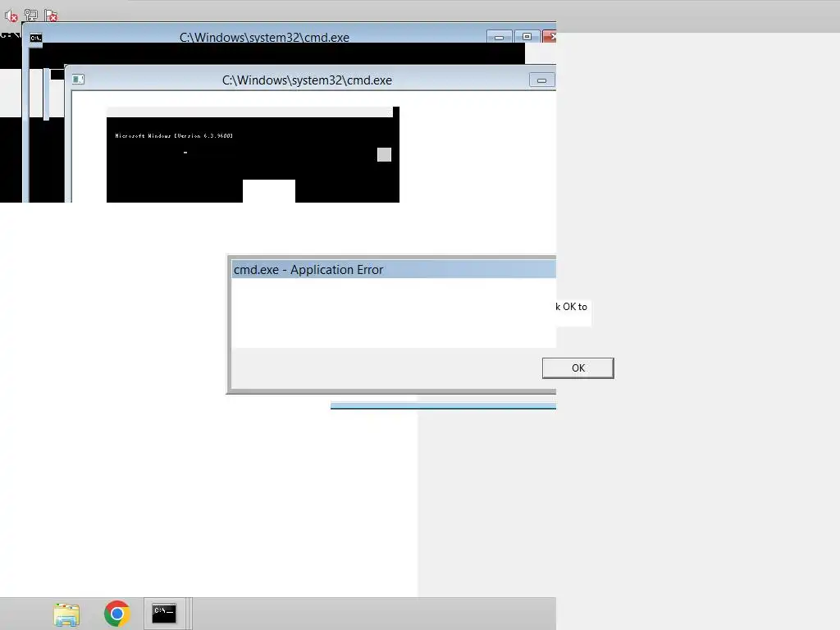Select the cmd.exe taskbar button
The height and width of the screenshot is (630, 840).
coord(164,614)
